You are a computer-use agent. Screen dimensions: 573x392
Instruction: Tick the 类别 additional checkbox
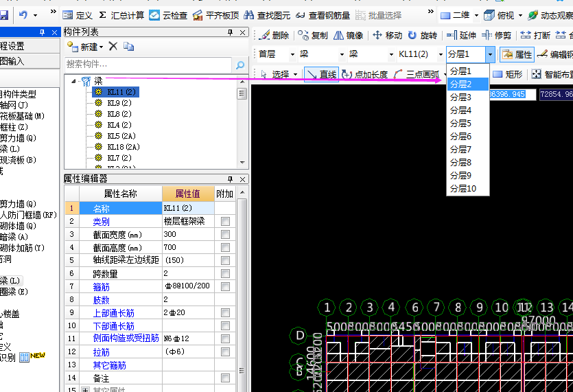(x=225, y=222)
